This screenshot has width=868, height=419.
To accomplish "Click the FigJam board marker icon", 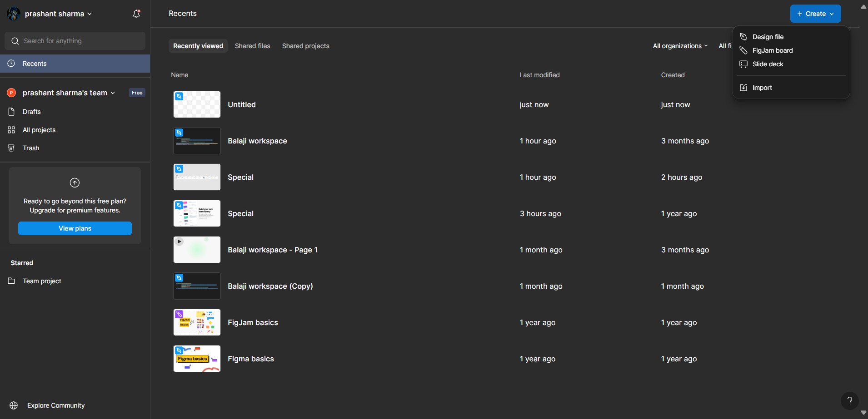I will click(x=743, y=50).
